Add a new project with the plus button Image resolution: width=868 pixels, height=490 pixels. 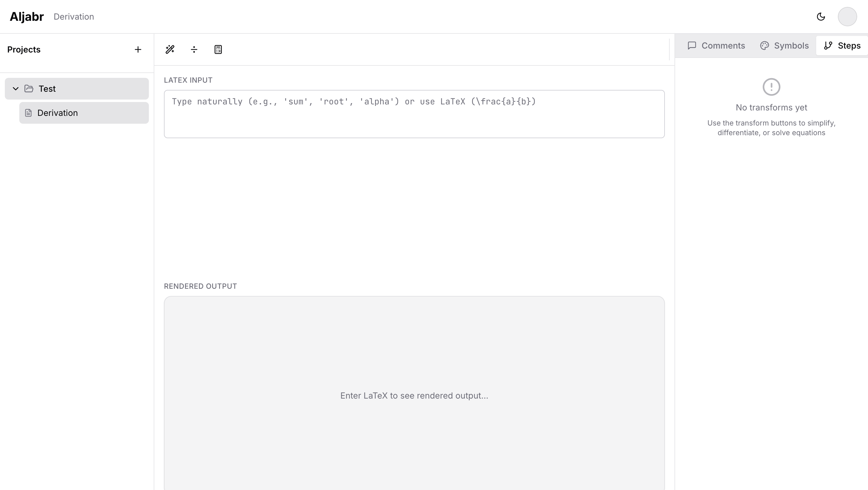point(138,49)
